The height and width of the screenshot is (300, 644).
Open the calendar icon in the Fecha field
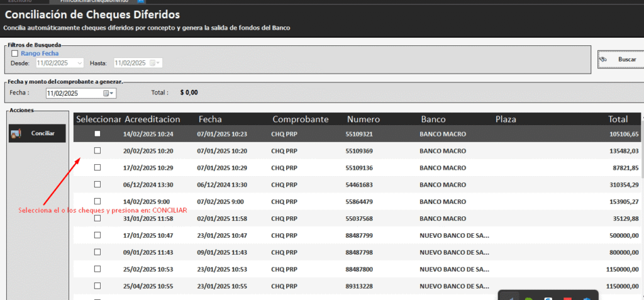tap(106, 93)
